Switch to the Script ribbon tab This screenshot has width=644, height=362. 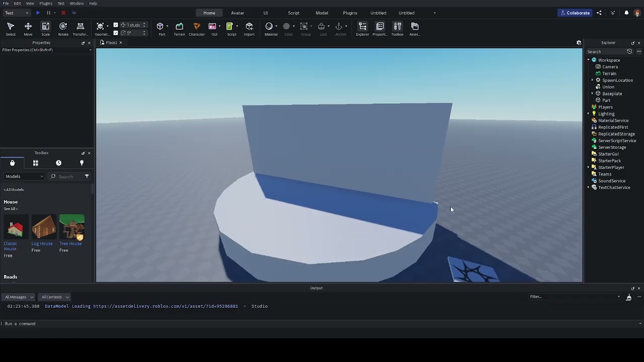click(293, 13)
